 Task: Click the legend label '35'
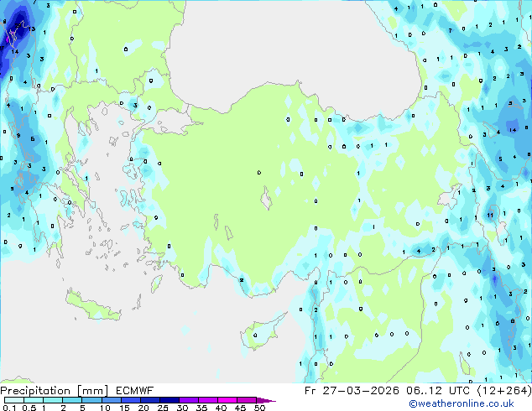[x=201, y=408]
